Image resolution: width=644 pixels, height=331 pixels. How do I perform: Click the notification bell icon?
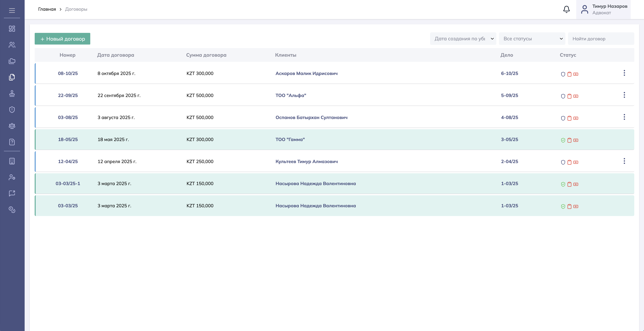pos(566,10)
